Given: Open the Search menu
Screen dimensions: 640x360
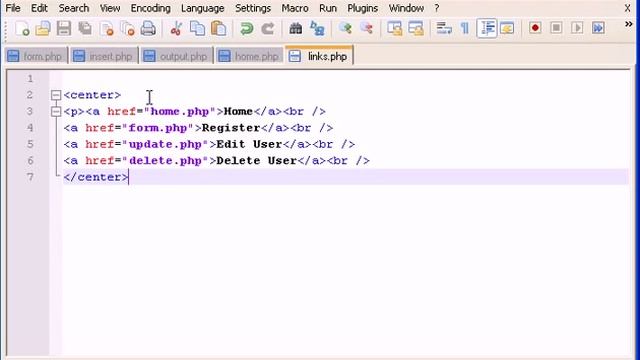Looking at the screenshot, I should tap(73, 8).
